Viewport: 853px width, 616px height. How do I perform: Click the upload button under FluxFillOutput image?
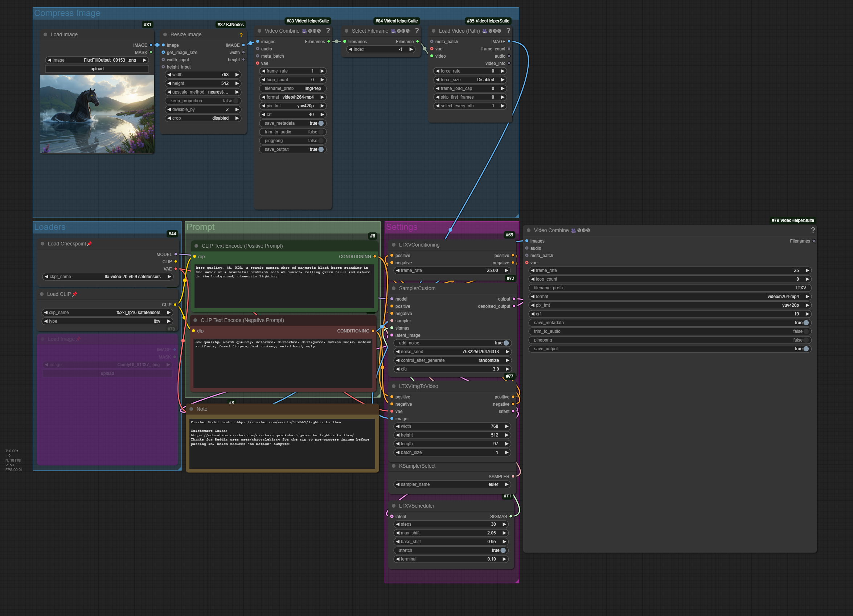point(97,69)
